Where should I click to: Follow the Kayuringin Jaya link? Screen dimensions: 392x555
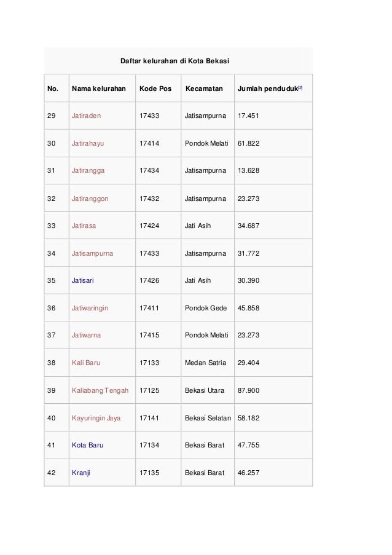point(96,418)
